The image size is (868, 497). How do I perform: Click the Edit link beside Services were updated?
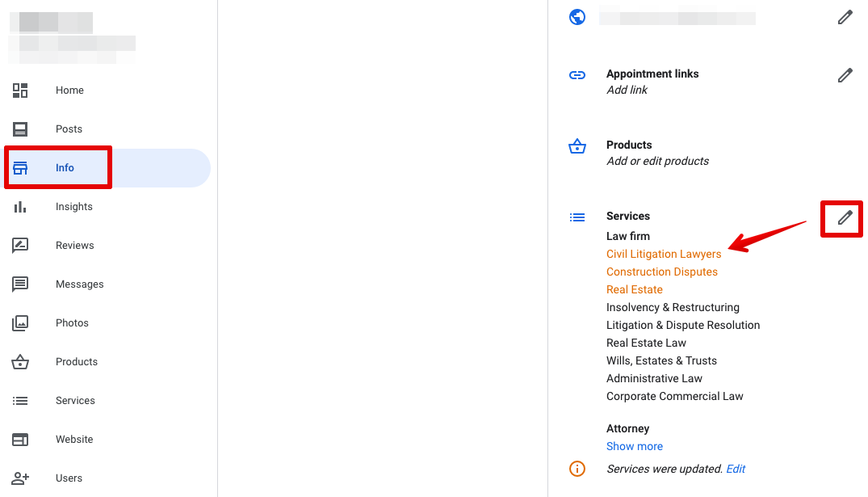736,469
